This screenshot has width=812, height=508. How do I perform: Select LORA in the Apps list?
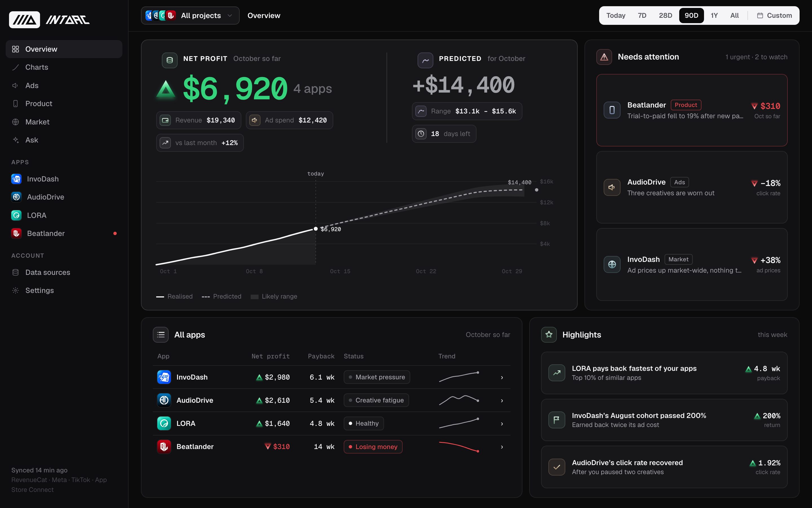[x=64, y=215]
